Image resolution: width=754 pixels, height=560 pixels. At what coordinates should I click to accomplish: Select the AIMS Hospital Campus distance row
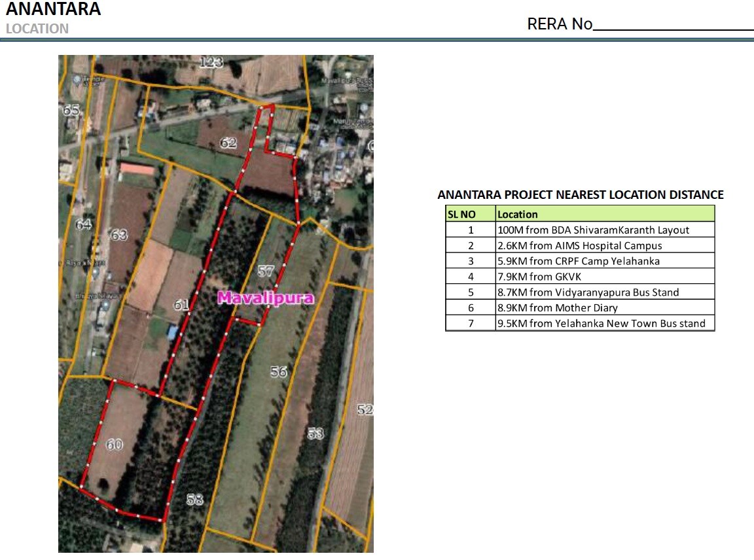point(579,245)
